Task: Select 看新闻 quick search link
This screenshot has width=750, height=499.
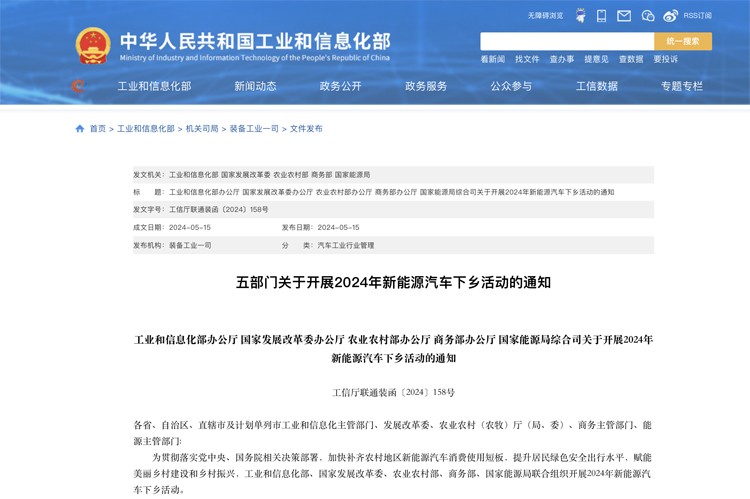Action: click(493, 59)
